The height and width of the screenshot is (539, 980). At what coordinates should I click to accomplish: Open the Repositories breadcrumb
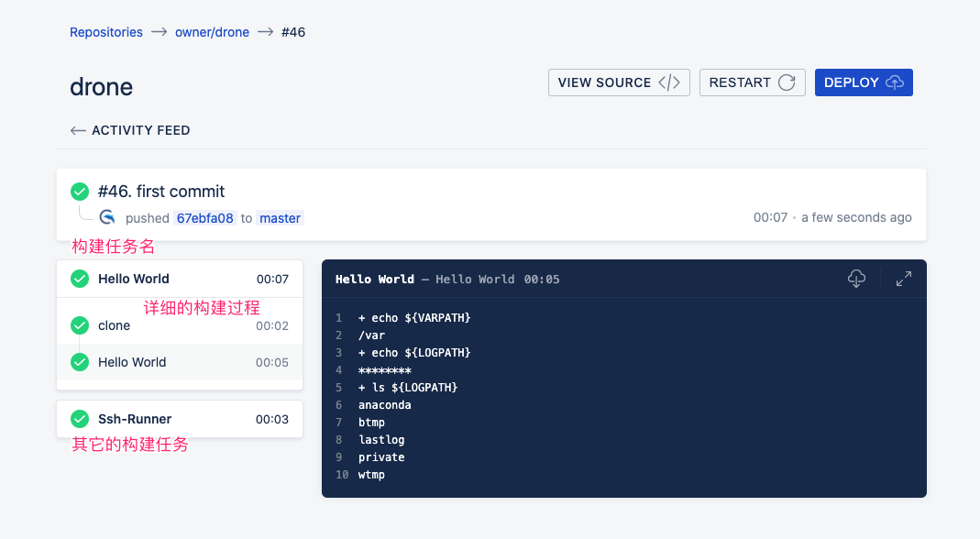pos(106,32)
